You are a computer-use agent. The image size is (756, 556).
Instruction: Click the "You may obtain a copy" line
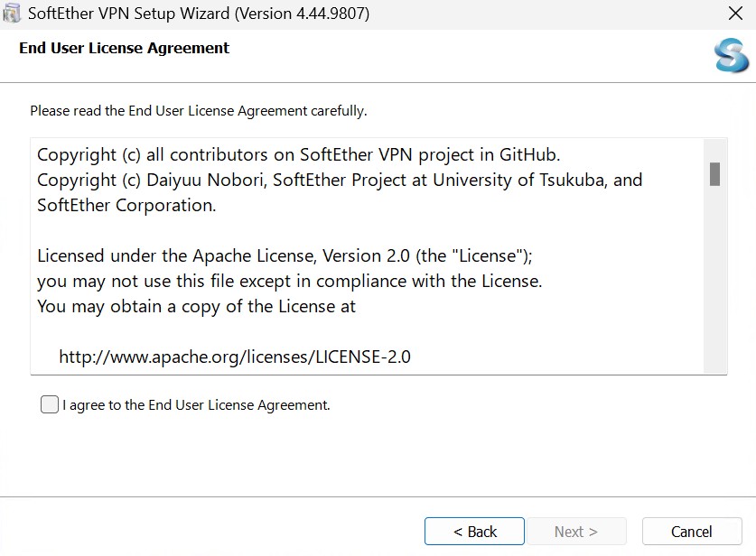197,306
